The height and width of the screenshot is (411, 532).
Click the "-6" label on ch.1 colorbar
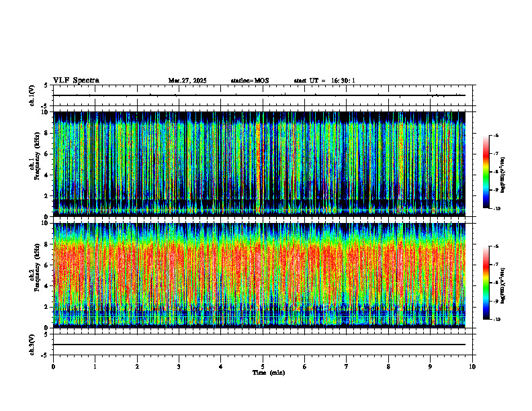pos(496,135)
